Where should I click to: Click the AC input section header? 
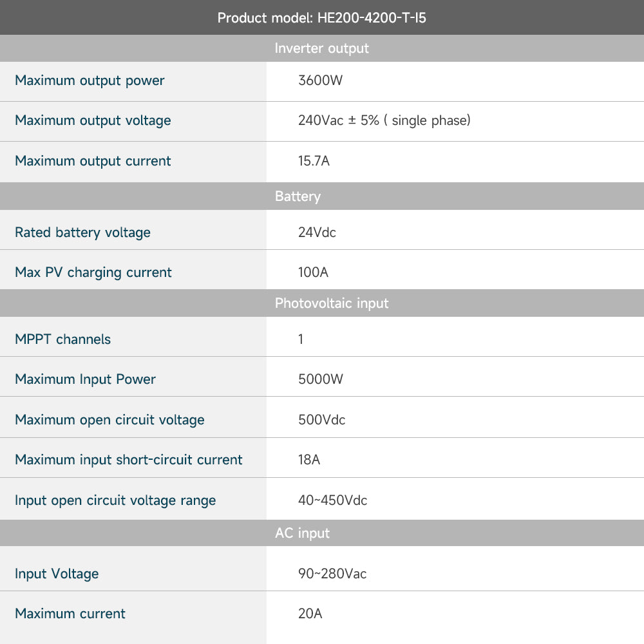click(303, 533)
